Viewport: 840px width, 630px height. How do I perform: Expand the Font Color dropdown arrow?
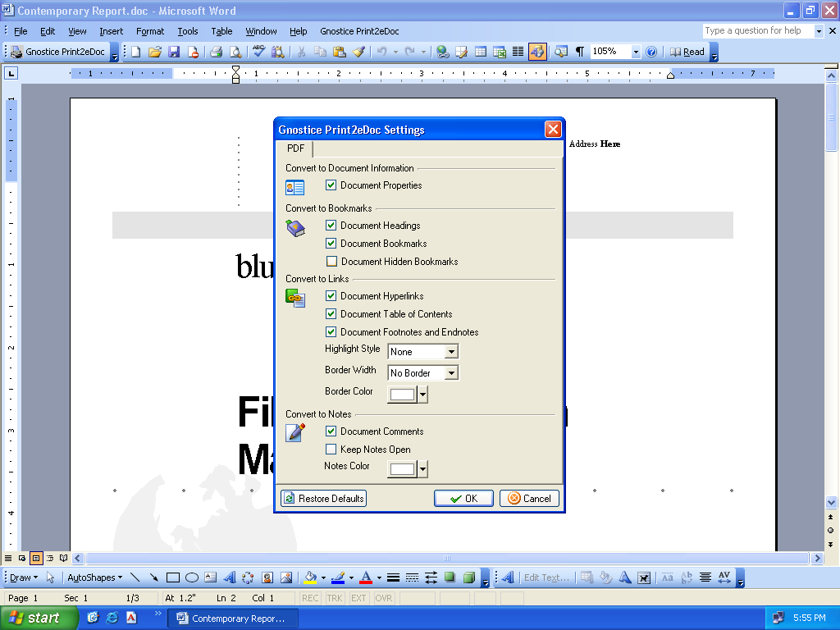(x=379, y=577)
